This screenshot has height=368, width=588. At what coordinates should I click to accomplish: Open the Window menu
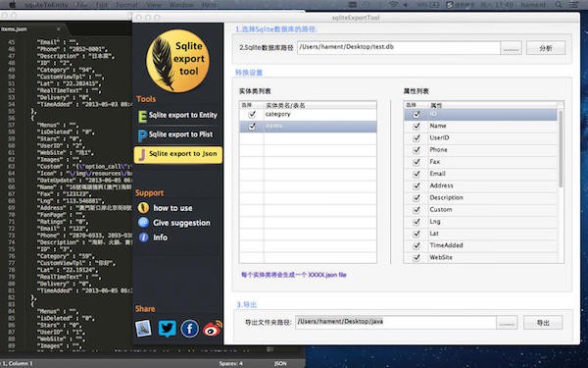(x=181, y=5)
